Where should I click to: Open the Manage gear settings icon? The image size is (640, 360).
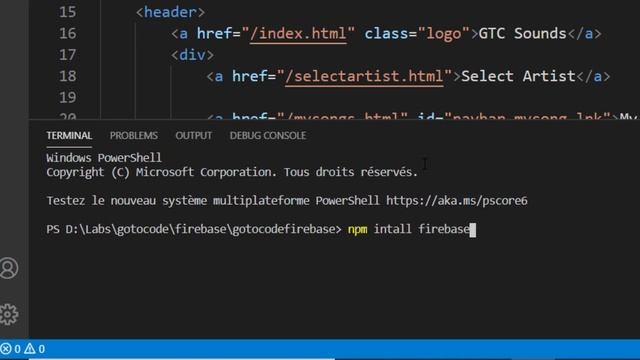[x=9, y=314]
